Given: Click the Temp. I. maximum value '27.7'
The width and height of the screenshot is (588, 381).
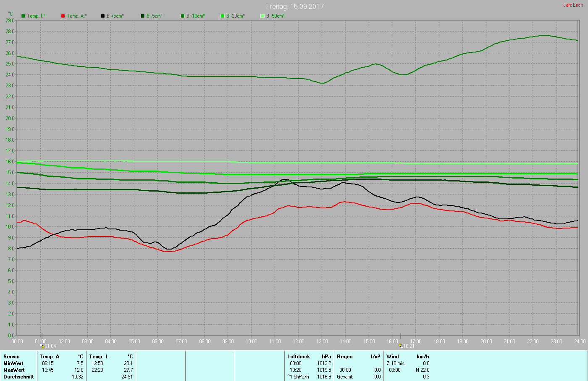Looking at the screenshot, I should (x=128, y=370).
